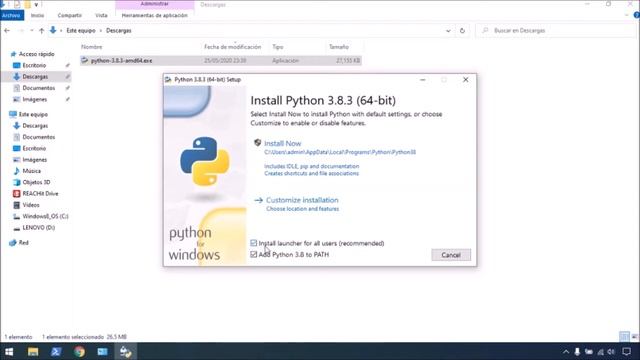Screen dimensions: 640x360
Task: Check Install launcher for all users checkbox
Action: pyautogui.click(x=253, y=243)
